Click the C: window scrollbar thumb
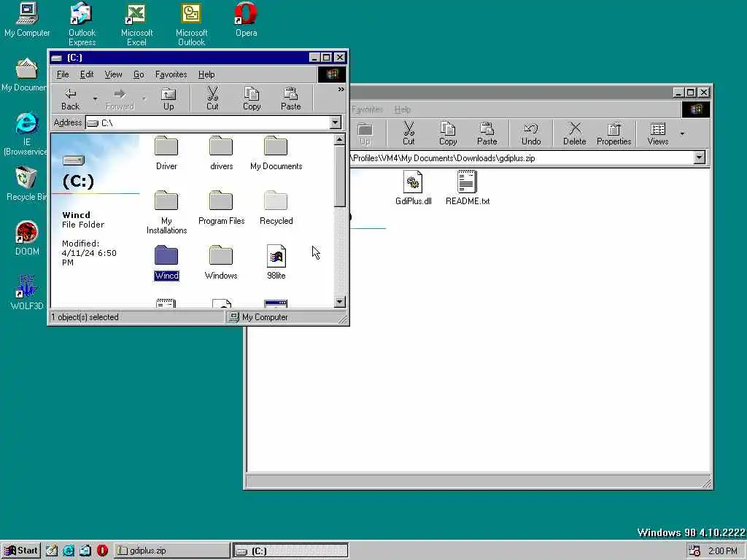This screenshot has height=560, width=747. point(339,176)
